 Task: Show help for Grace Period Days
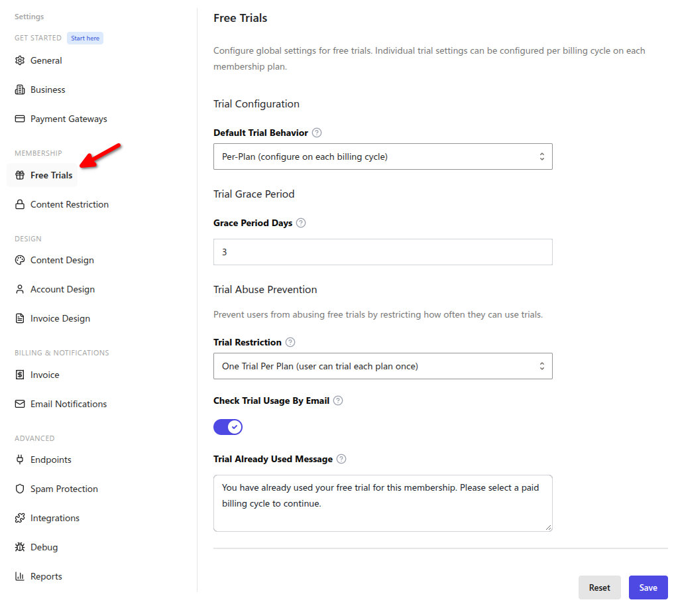pyautogui.click(x=301, y=223)
